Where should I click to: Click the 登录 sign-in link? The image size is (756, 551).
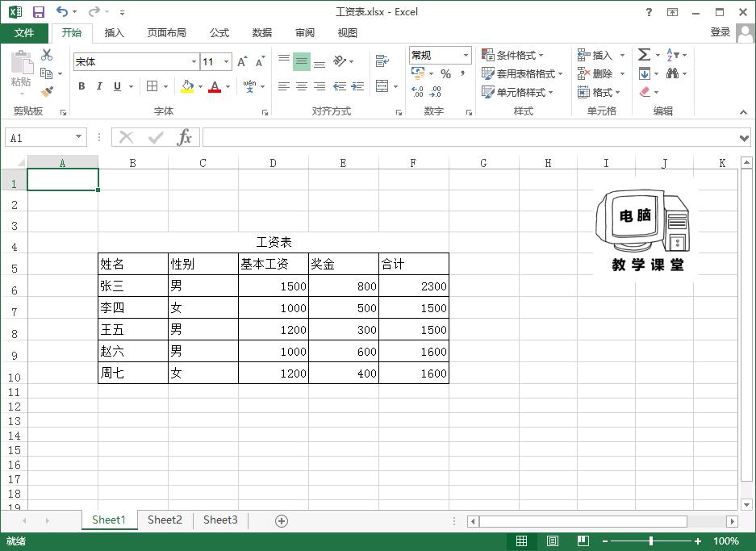720,33
